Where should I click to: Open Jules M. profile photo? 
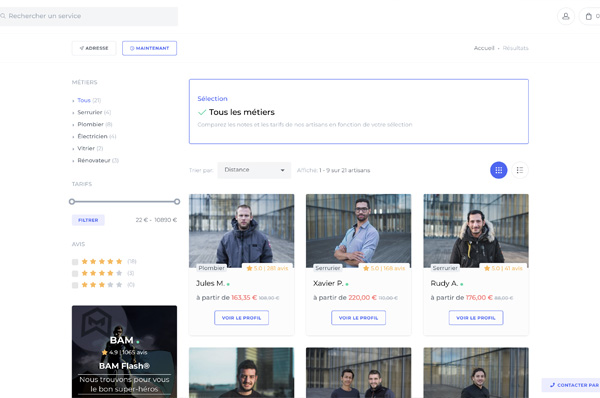(241, 231)
